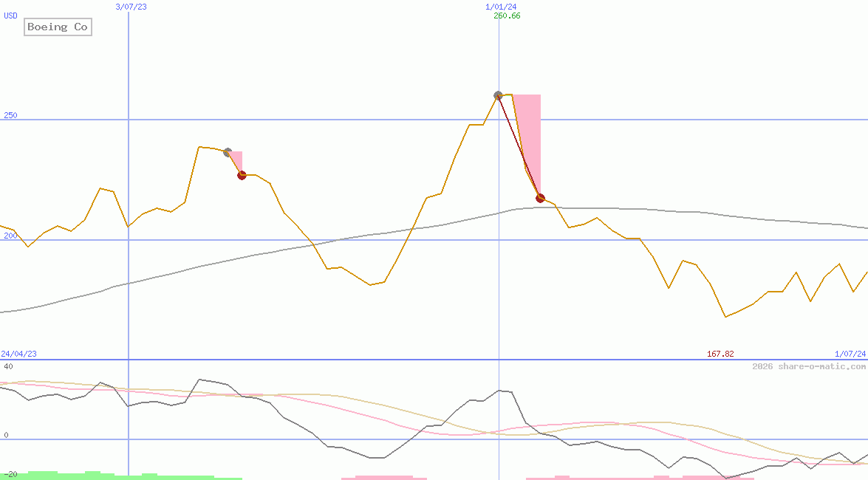This screenshot has width=868, height=480.
Task: Click the red 167.82 low price label
Action: coord(720,354)
